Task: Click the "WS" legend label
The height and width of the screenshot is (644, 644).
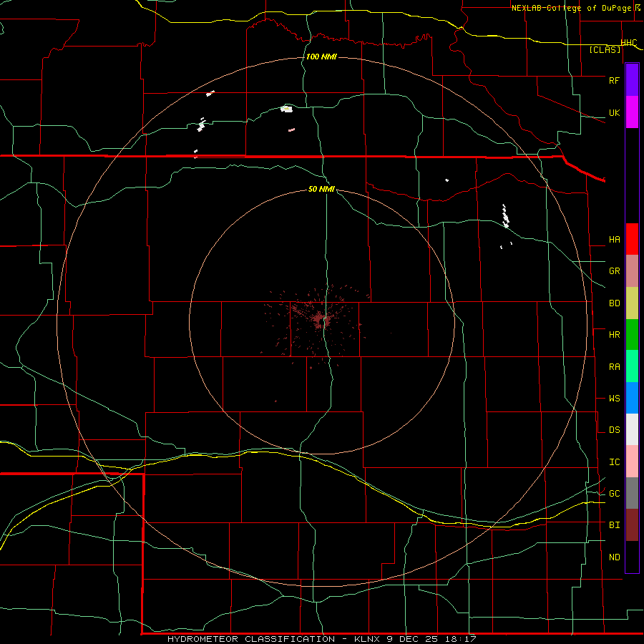Action: coord(614,399)
